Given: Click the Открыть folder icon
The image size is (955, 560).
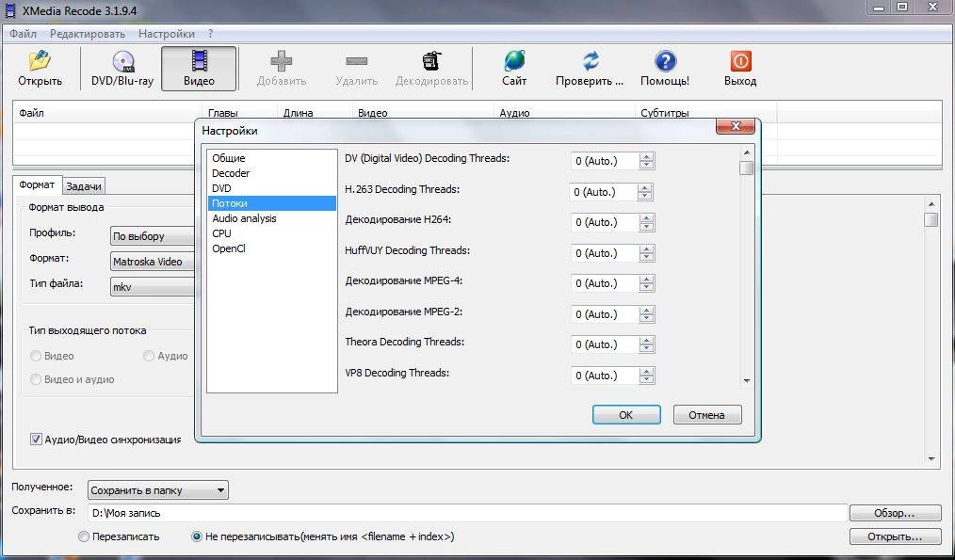Looking at the screenshot, I should tap(40, 61).
